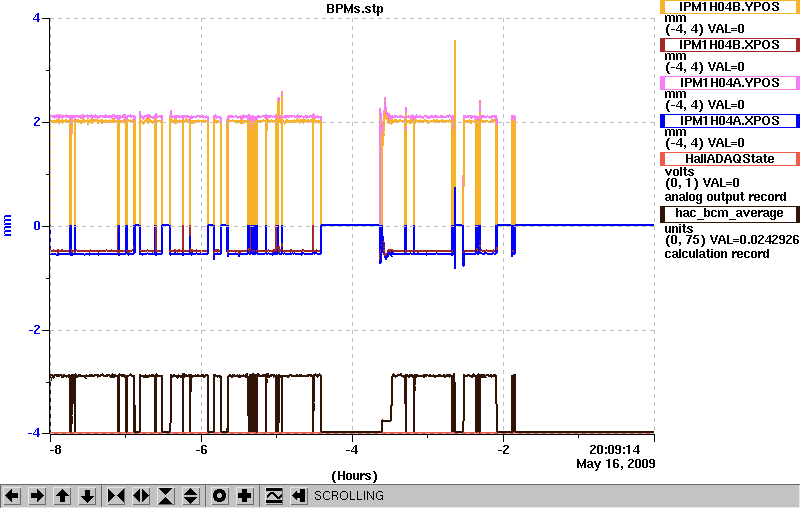Click the (Hours) x-axis label

coord(355,476)
